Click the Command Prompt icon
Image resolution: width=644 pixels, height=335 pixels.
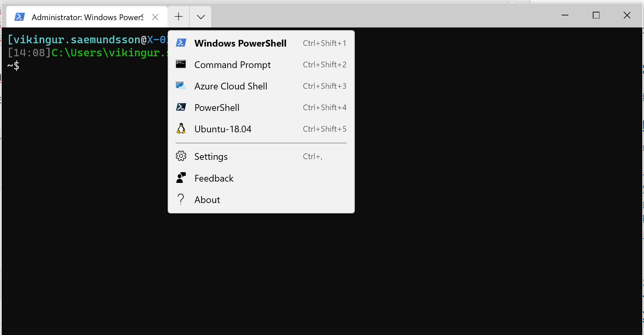point(181,64)
